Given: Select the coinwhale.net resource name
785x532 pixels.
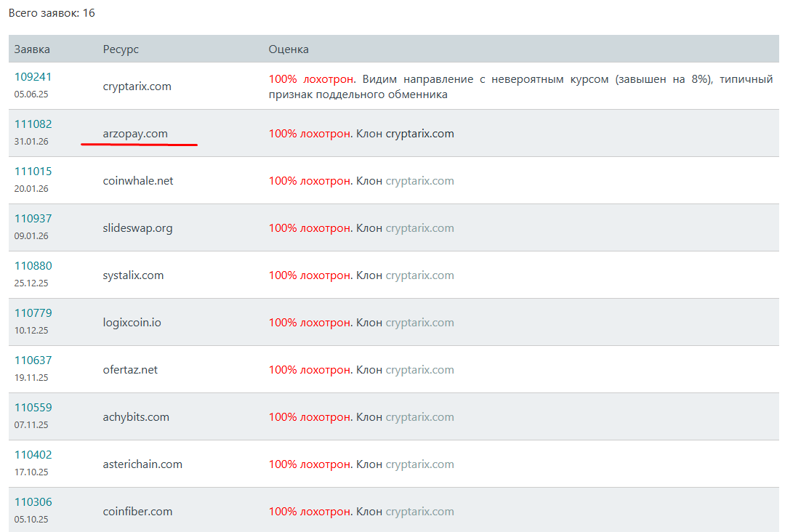Looking at the screenshot, I should [138, 181].
